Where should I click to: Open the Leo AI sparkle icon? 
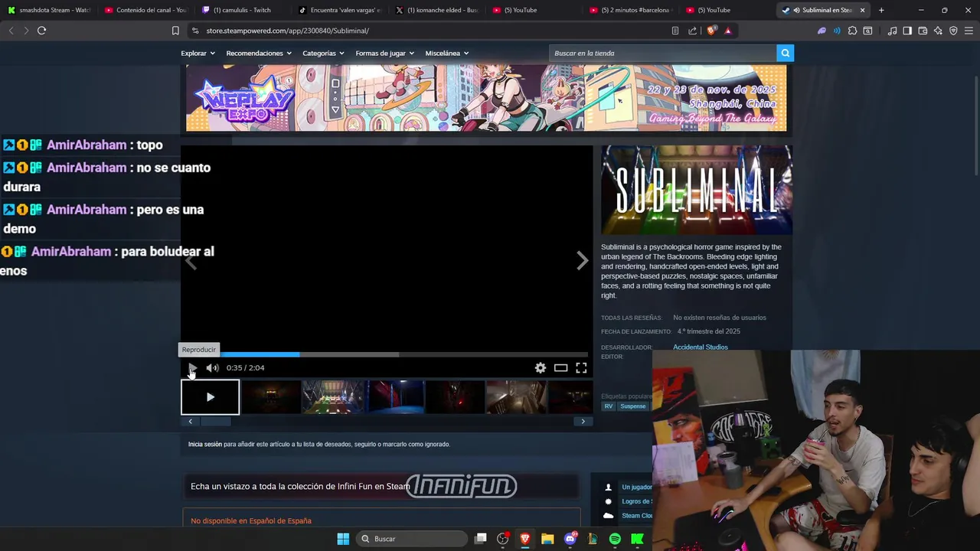coord(938,31)
